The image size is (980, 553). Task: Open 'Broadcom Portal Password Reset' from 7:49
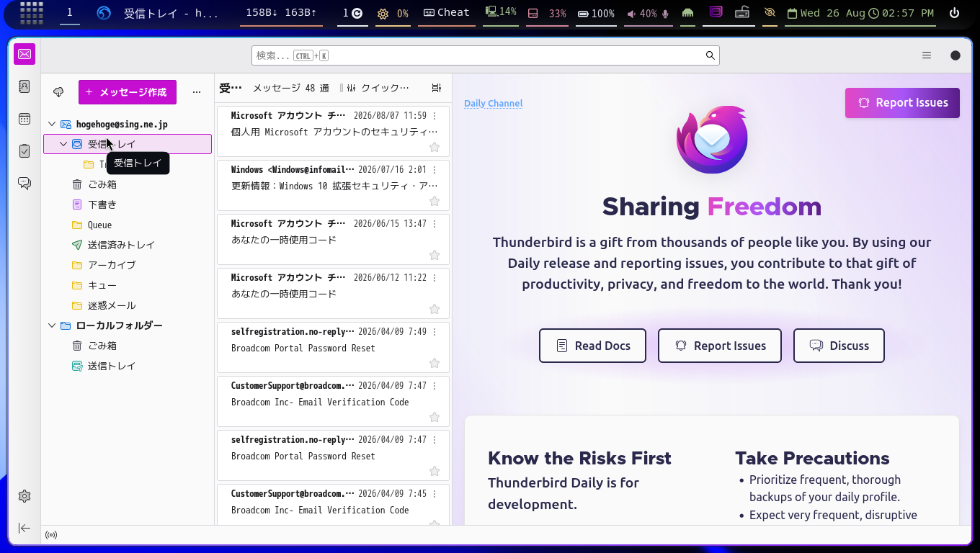point(333,347)
